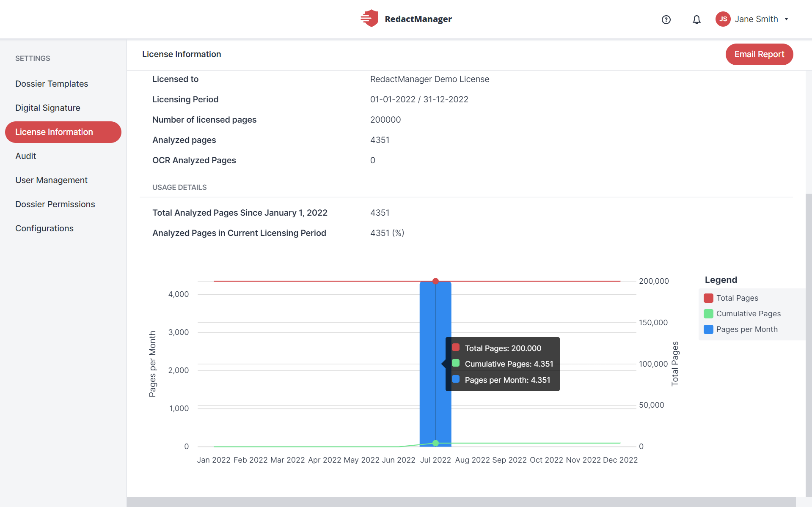Click the '4351 (%)' value
The image size is (812, 507).
tap(387, 233)
